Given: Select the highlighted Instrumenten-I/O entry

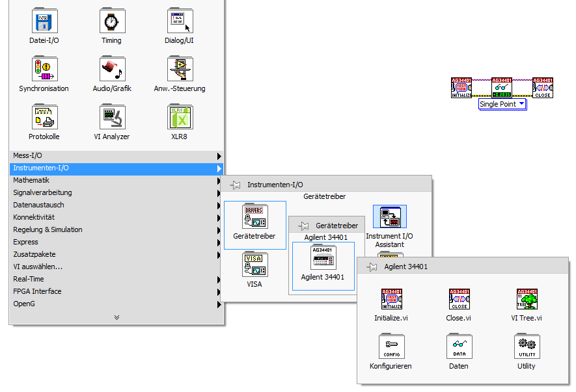Looking at the screenshot, I should point(116,168).
